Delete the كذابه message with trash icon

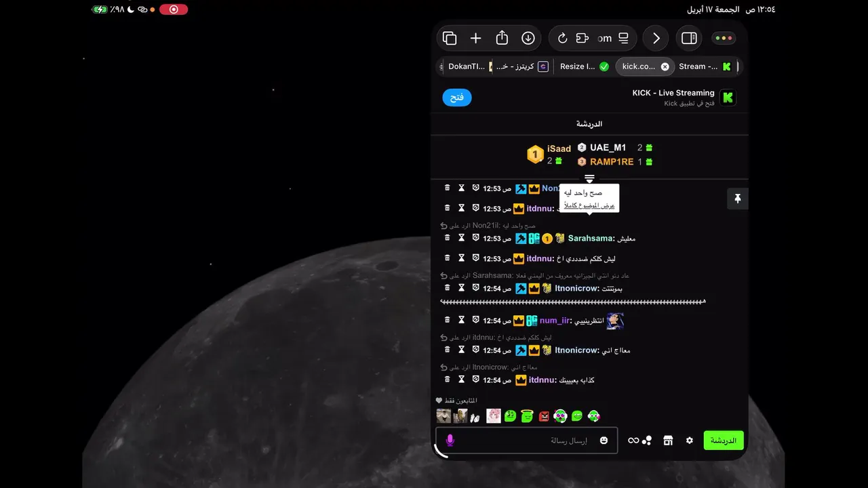coord(447,380)
